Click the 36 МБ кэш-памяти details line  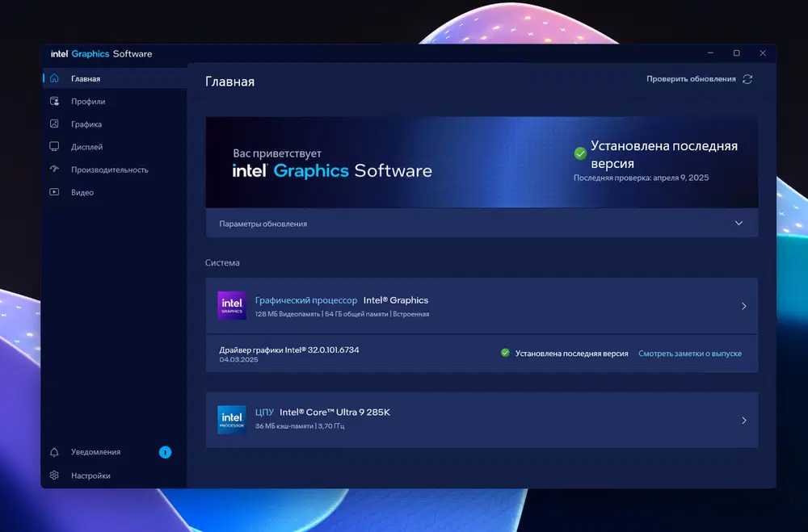[300, 426]
